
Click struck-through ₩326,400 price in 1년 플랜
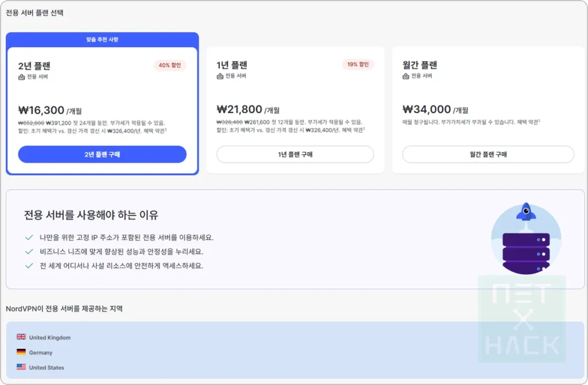pos(230,122)
